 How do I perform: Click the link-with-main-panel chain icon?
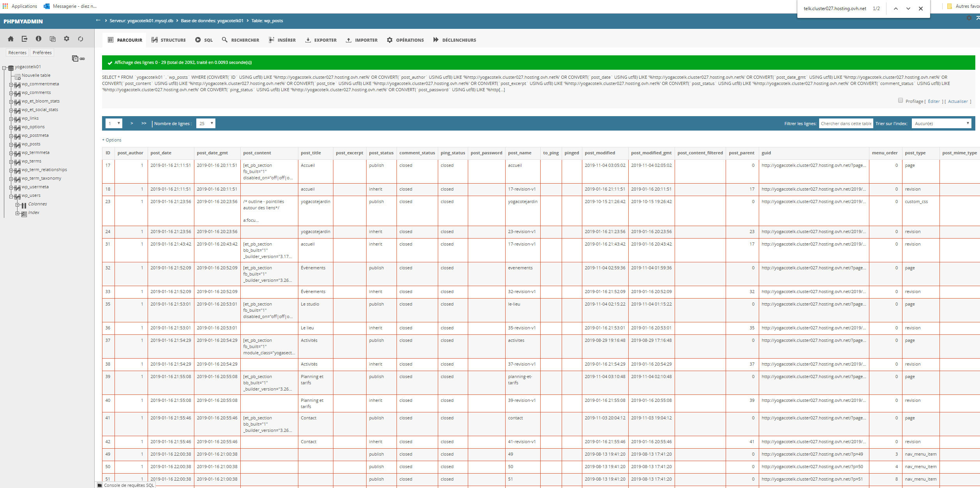83,58
